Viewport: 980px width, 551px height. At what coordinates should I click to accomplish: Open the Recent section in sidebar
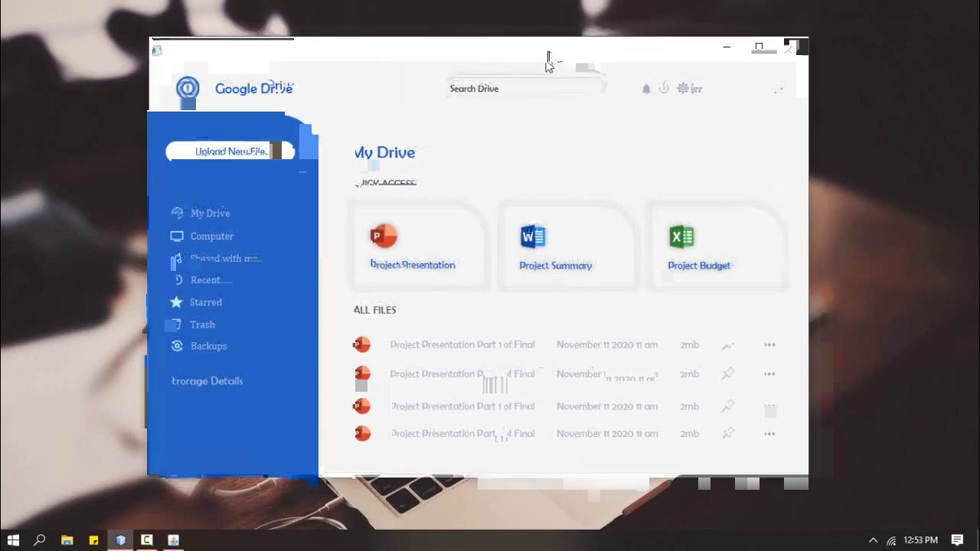click(205, 280)
